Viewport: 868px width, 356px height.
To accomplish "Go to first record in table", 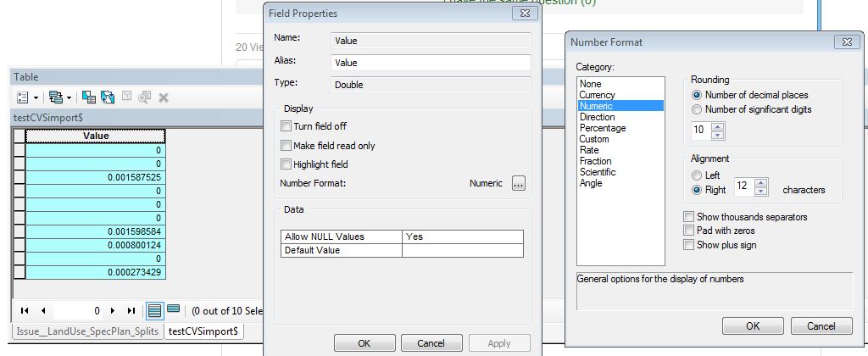I will tap(24, 311).
